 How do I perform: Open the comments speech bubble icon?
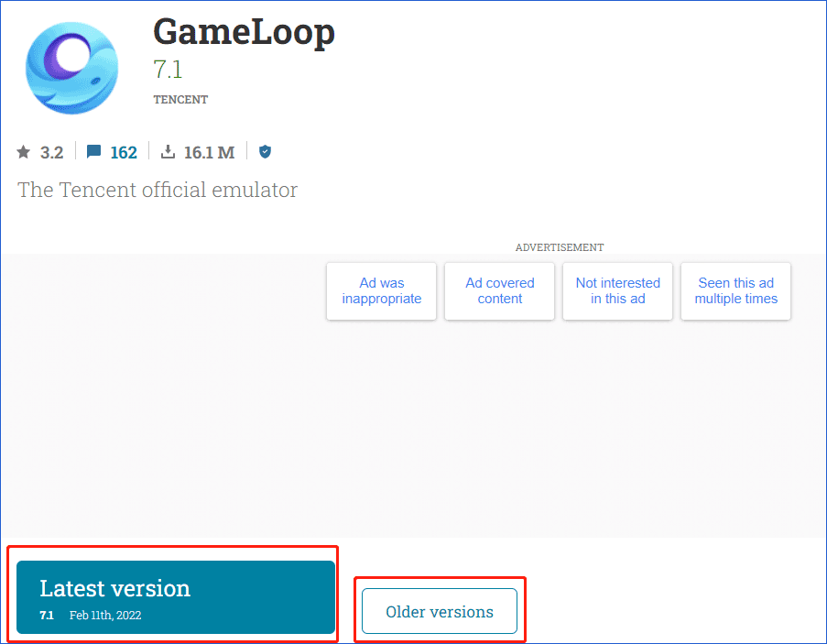pyautogui.click(x=94, y=152)
